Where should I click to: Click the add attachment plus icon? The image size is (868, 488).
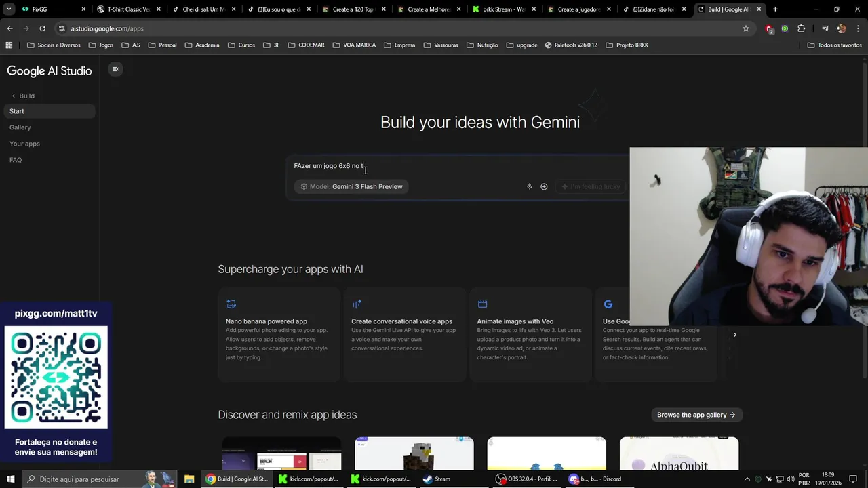coord(544,186)
